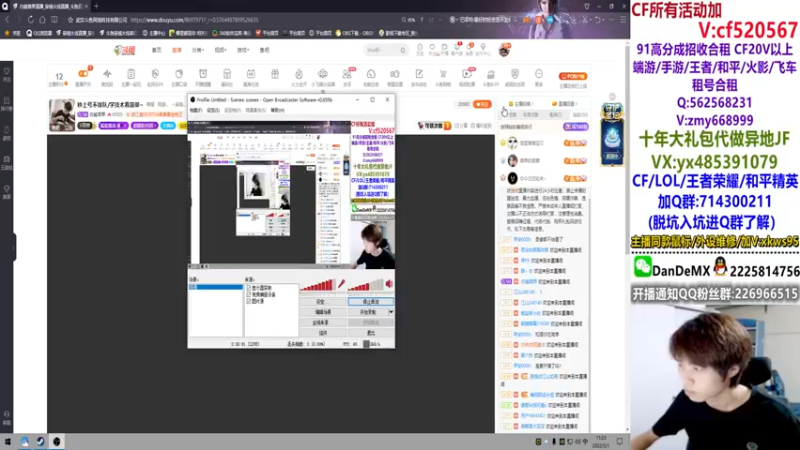800x450 pixels.
Task: Open the Help menu in OBS menu bar
Action: [278, 110]
